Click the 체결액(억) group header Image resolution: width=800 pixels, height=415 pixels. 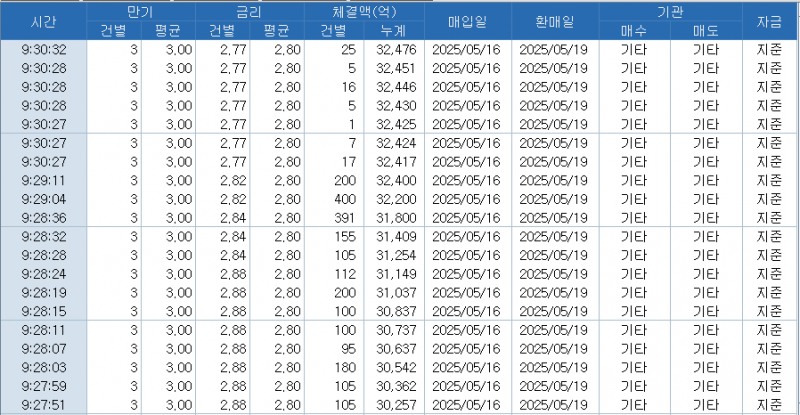pos(364,12)
